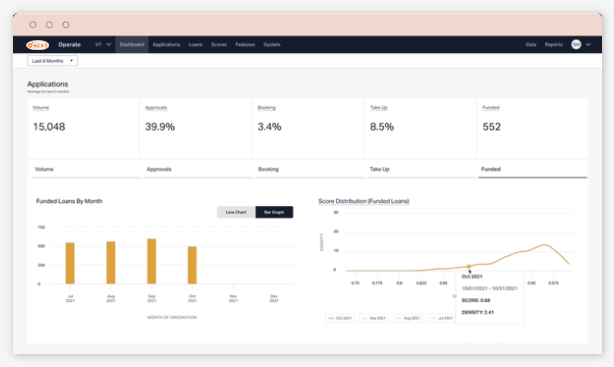Expand the chevron beside the avatar
Image resolution: width=614 pixels, height=367 pixels.
(588, 45)
